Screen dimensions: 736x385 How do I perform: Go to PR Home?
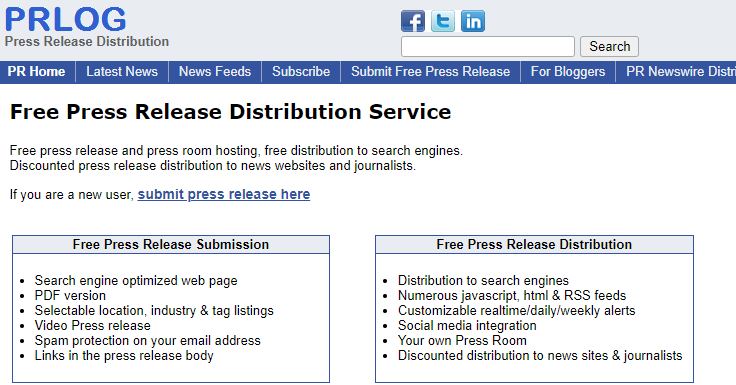(x=37, y=71)
